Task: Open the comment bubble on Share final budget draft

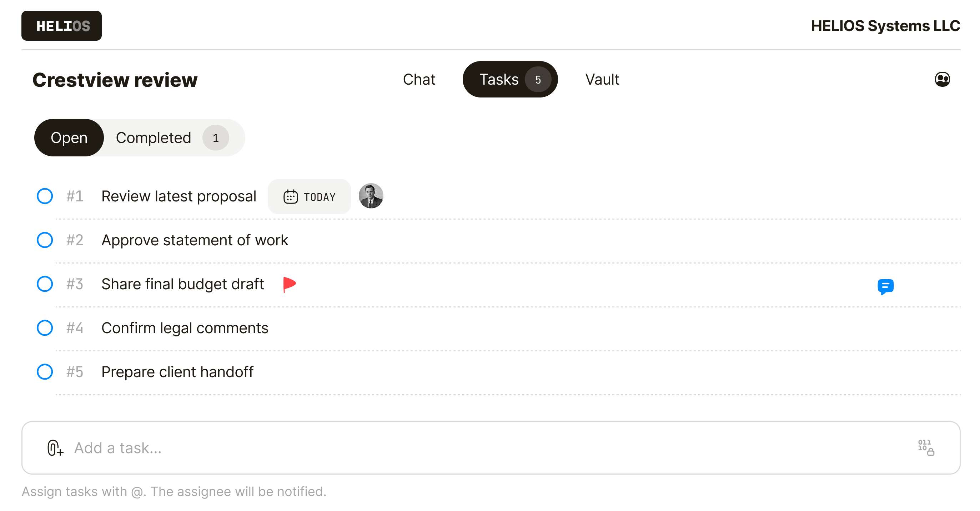Action: tap(886, 286)
